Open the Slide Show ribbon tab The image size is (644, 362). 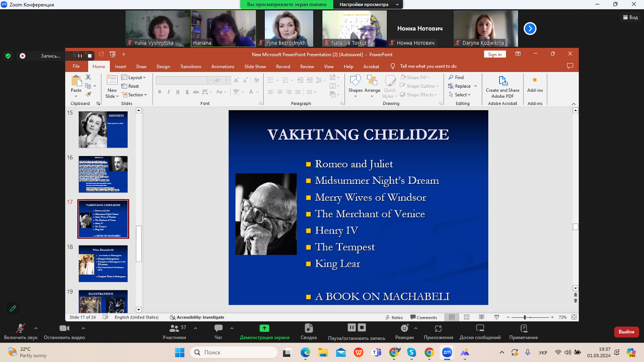tap(255, 67)
